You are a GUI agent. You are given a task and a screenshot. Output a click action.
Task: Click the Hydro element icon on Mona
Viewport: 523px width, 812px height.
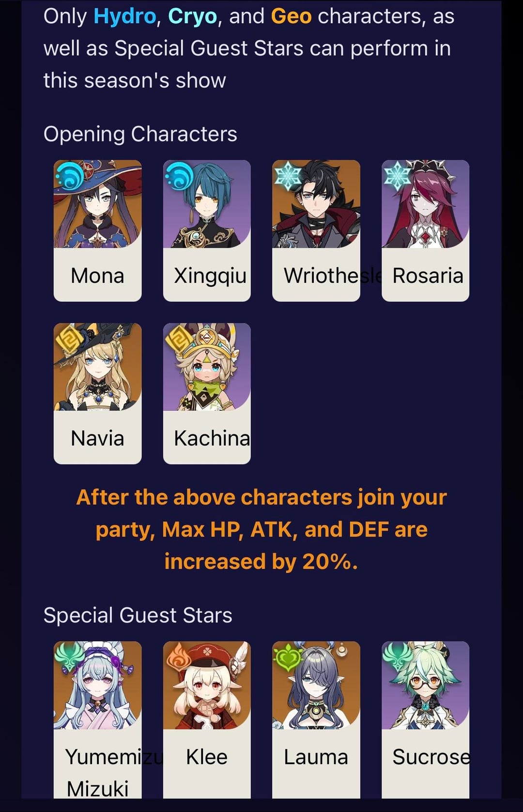[x=70, y=176]
